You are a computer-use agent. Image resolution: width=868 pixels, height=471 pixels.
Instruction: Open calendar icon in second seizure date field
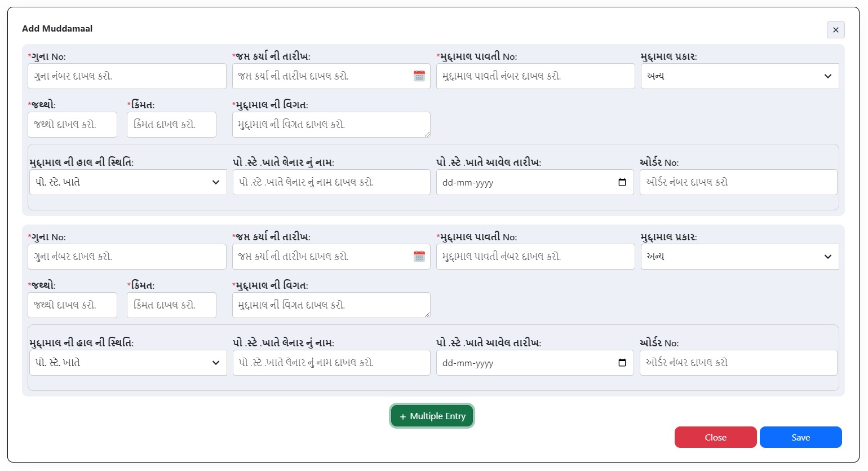click(x=419, y=257)
